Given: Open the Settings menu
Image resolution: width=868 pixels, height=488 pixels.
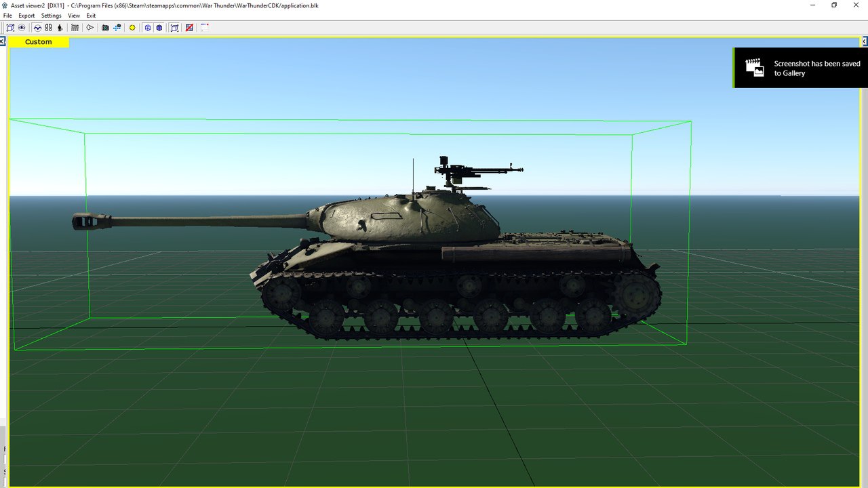Looking at the screenshot, I should click(51, 16).
